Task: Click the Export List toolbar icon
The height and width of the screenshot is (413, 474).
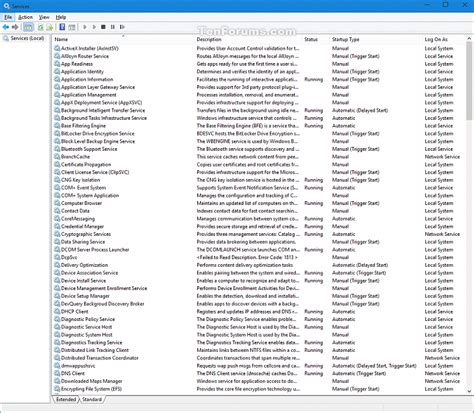Action: coord(50,27)
